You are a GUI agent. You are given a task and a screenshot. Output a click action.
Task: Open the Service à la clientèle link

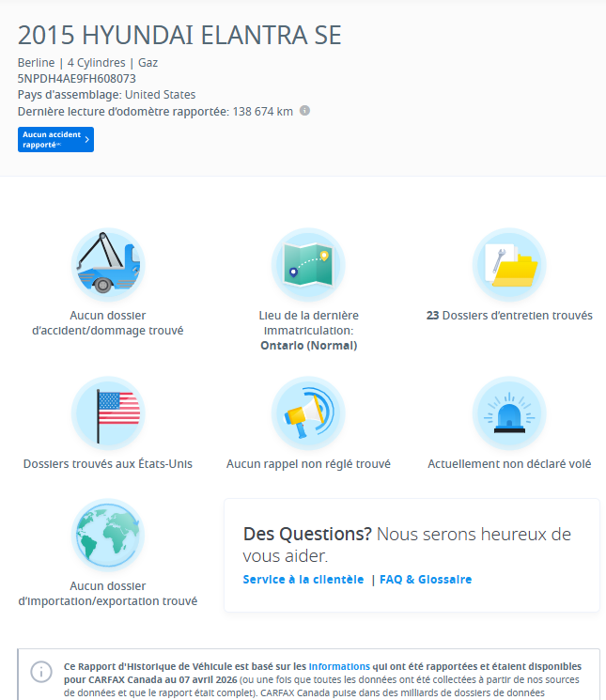coord(303,579)
